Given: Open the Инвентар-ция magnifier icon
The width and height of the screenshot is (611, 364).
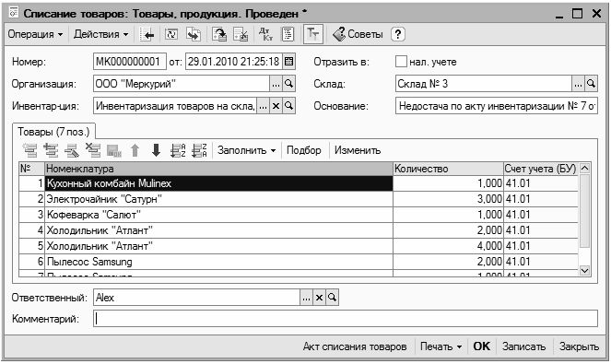Looking at the screenshot, I should tap(288, 106).
